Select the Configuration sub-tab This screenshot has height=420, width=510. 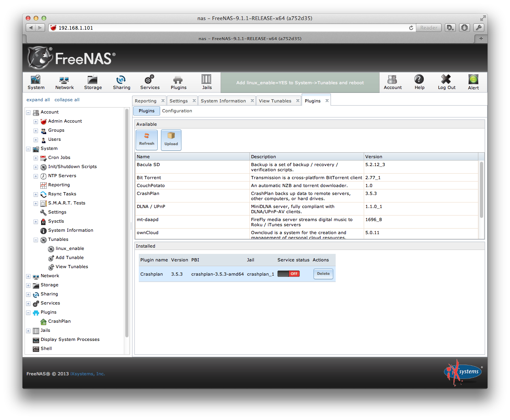(x=177, y=111)
